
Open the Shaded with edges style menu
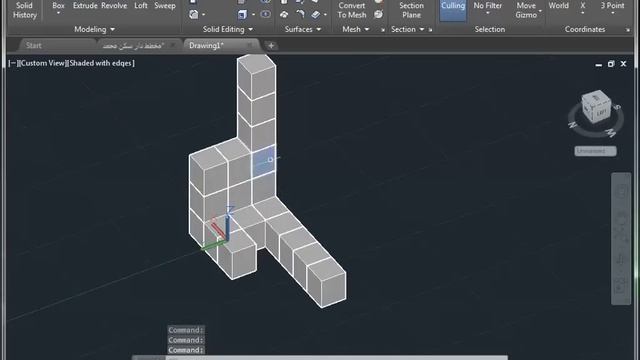coord(101,63)
